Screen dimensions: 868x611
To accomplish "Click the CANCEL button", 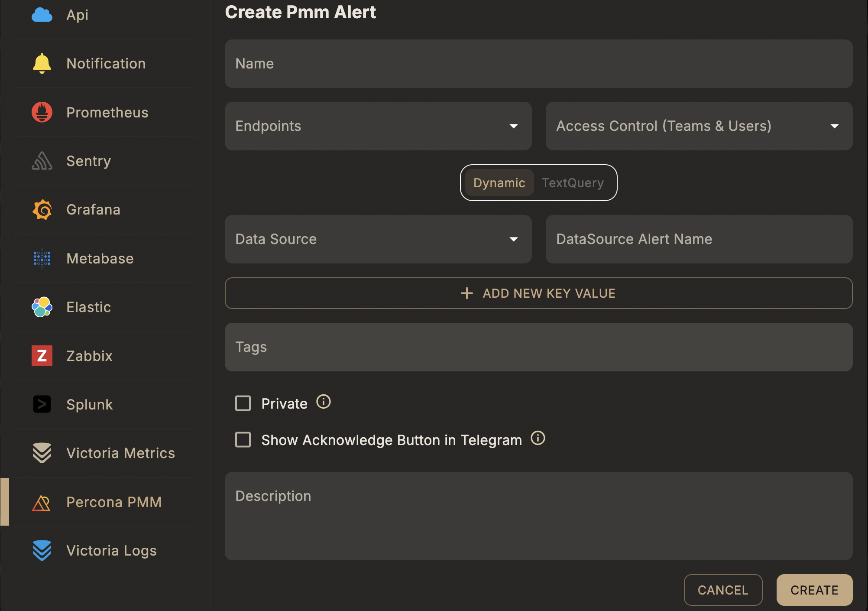I will coord(723,590).
